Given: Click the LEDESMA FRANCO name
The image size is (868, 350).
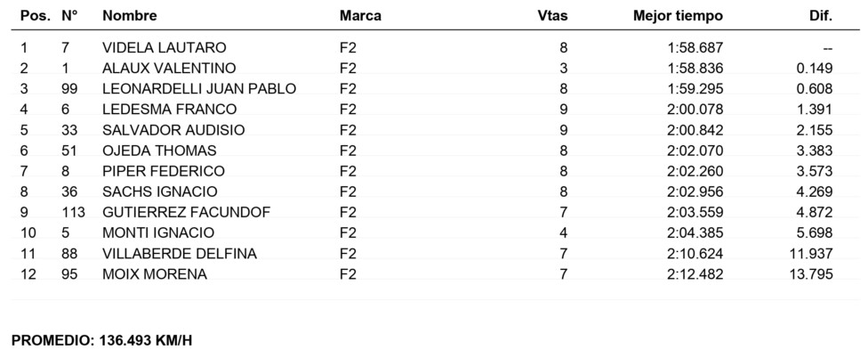Looking at the screenshot, I should tap(169, 110).
